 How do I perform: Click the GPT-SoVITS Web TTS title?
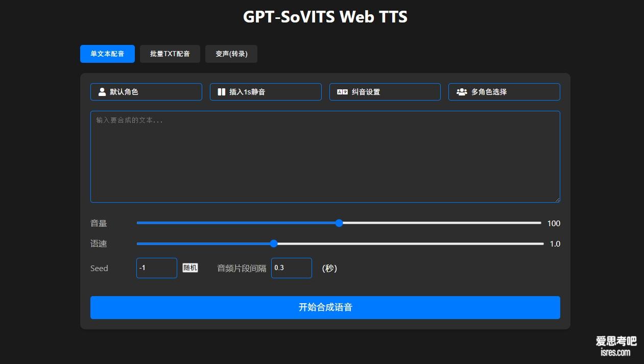tap(325, 17)
